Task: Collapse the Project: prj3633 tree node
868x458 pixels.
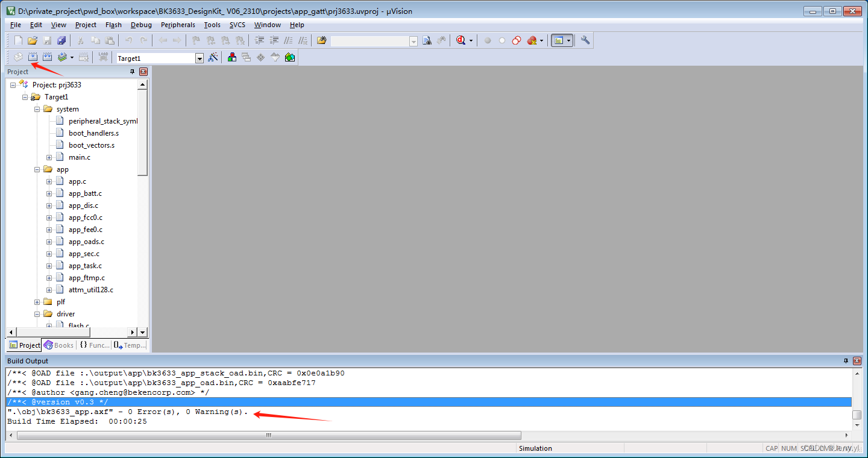Action: (x=13, y=85)
